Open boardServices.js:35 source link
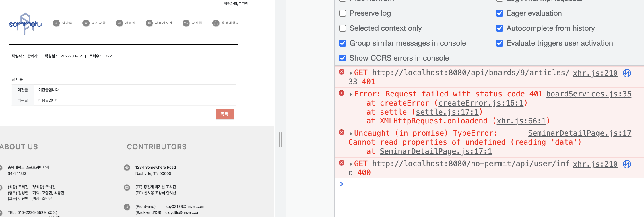The image size is (644, 217). pyautogui.click(x=589, y=94)
